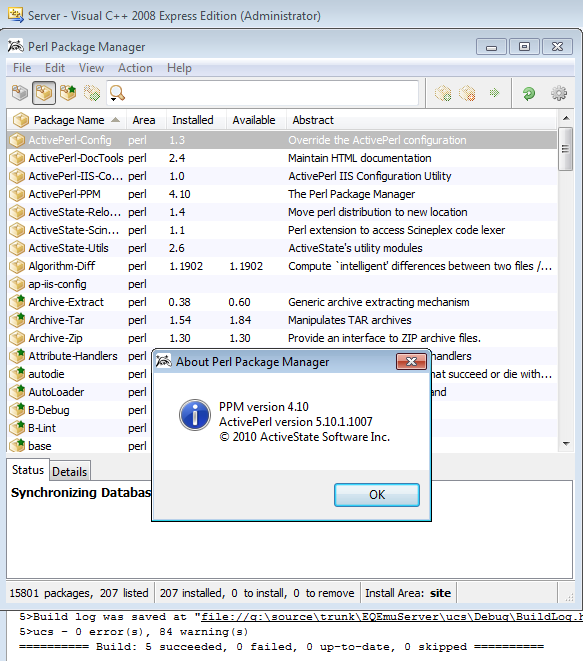Open the Action menu
Screen dimensions: 583x661
click(135, 68)
